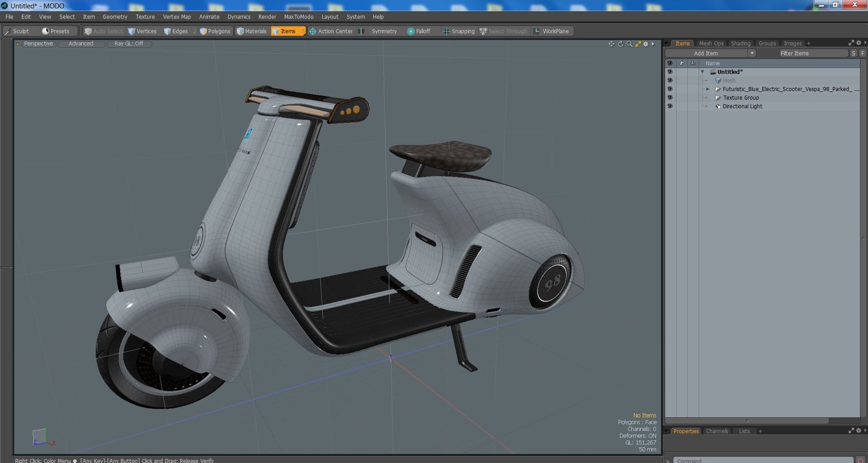Maximize the 3D viewport with expand icon
The width and height of the screenshot is (868, 463).
(x=638, y=44)
